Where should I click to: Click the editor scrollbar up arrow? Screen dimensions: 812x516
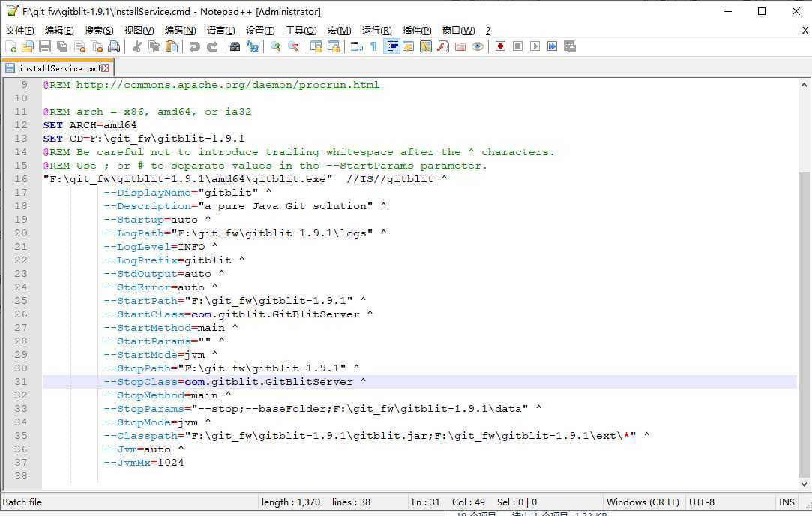pyautogui.click(x=804, y=85)
